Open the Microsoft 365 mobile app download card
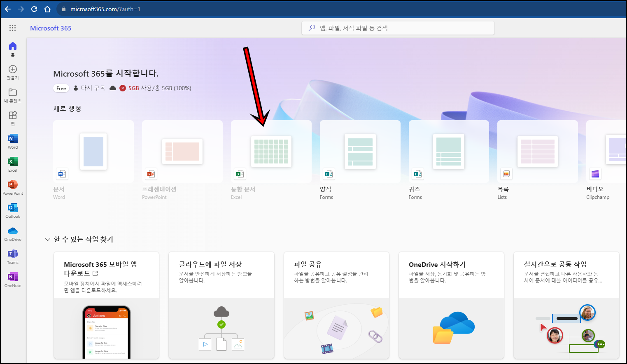The image size is (627, 364). (x=106, y=305)
